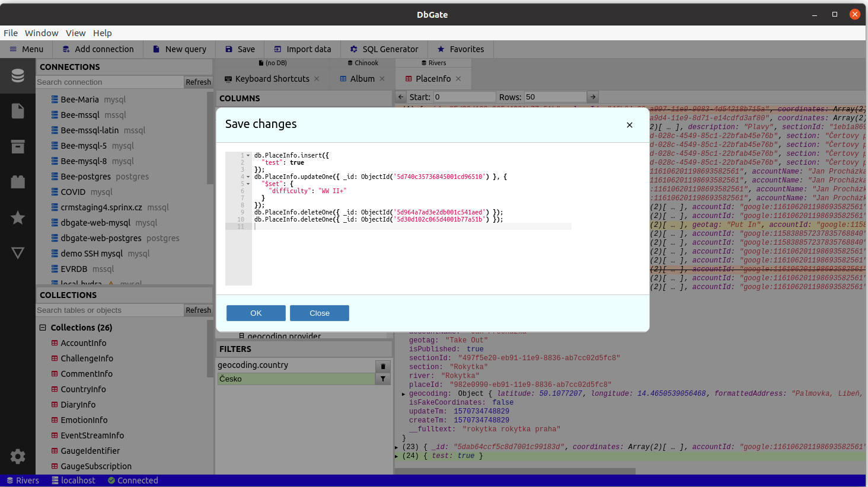Collapse the Collections (26) group

[x=43, y=328]
